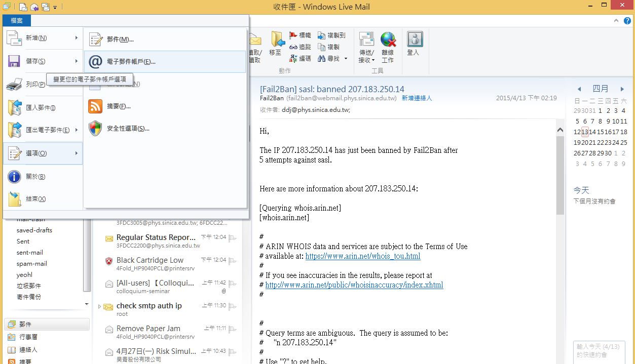Collapse the ribbon with the chevron
This screenshot has width=635, height=364.
(616, 21)
